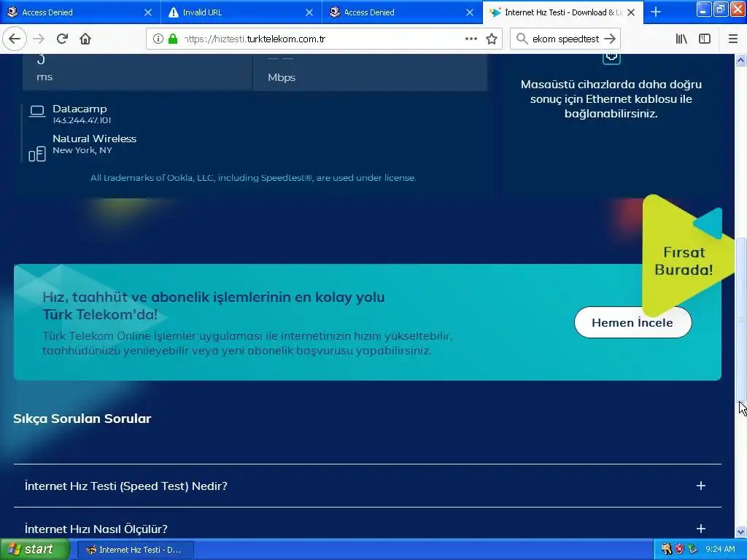The image size is (747, 560).
Task: Close the Invalid URL tab
Action: pos(309,12)
